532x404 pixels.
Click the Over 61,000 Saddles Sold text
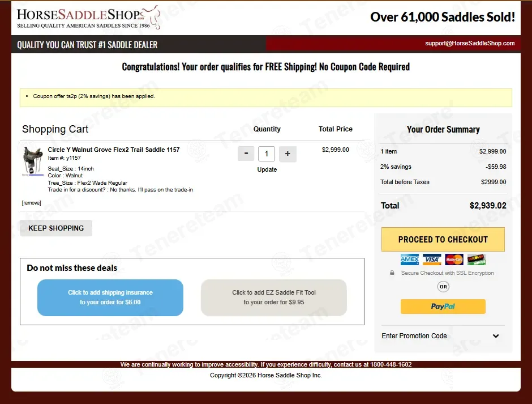[x=443, y=17]
